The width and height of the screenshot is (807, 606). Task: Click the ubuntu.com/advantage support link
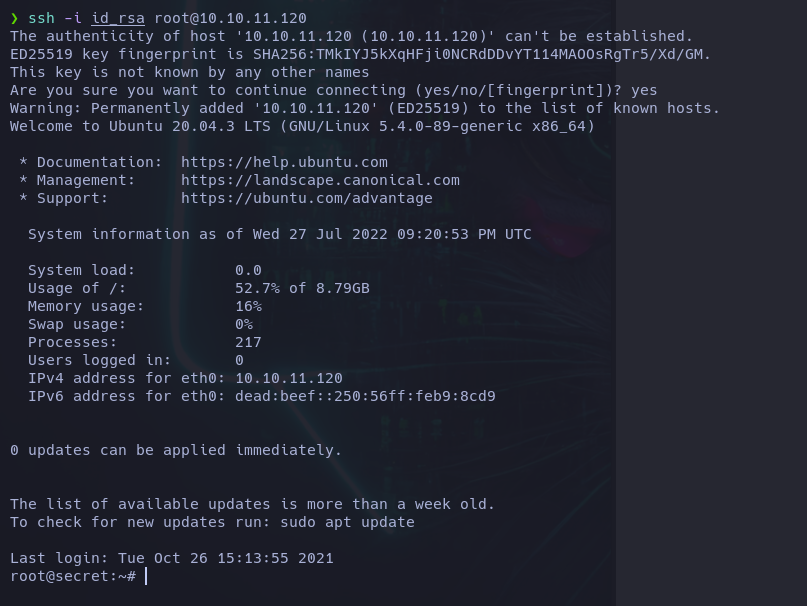tap(306, 198)
